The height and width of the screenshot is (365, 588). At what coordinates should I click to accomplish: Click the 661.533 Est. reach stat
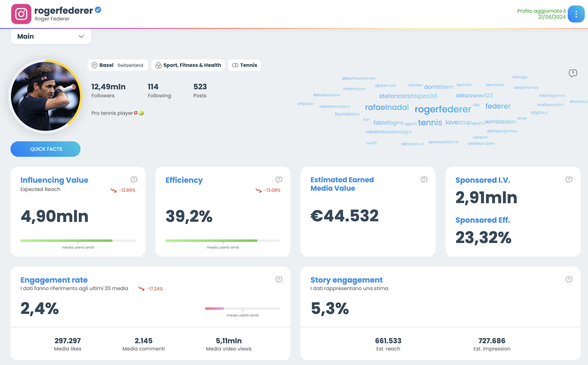coord(388,345)
